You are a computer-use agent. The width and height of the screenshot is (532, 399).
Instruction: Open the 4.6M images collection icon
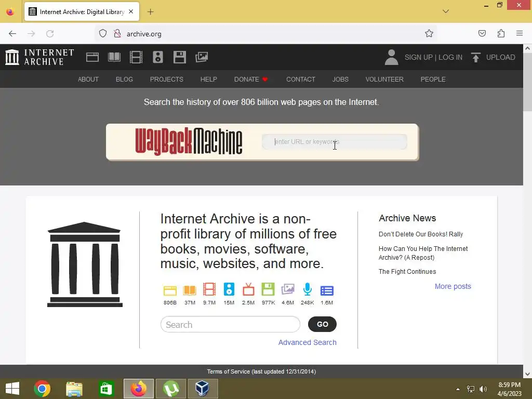click(x=288, y=289)
